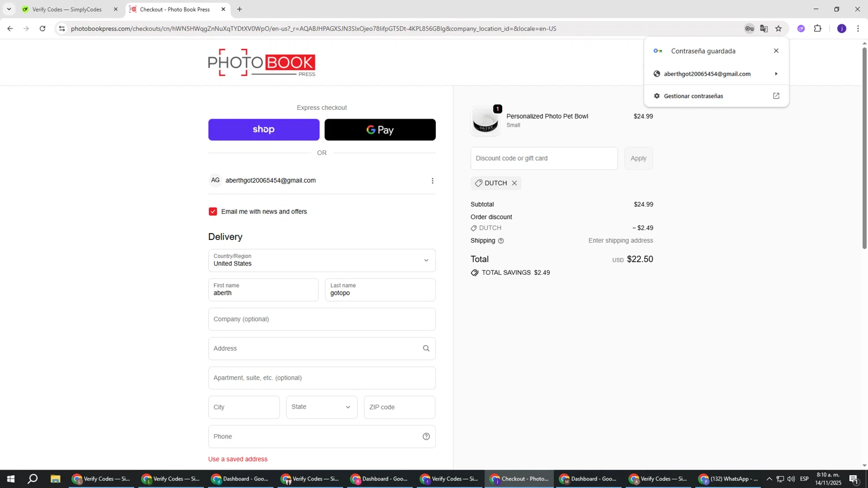Click the shipping info question icon
This screenshot has height=488, width=868.
(501, 241)
